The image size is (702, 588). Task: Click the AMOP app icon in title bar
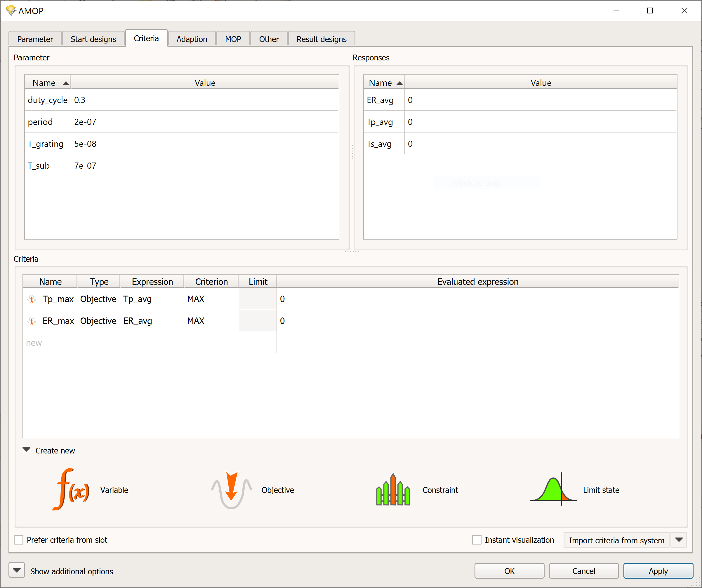[11, 10]
